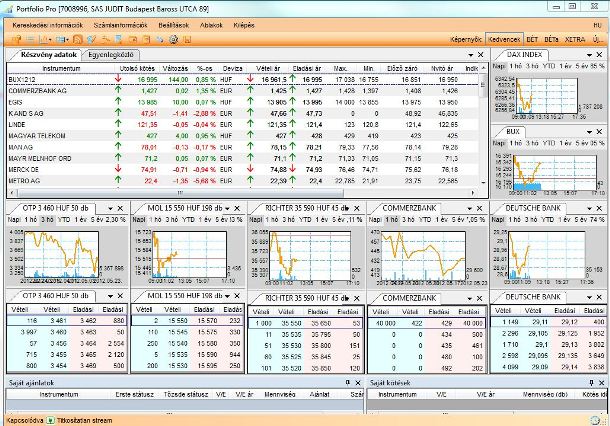Select YTD period in MOL chart

(188, 220)
